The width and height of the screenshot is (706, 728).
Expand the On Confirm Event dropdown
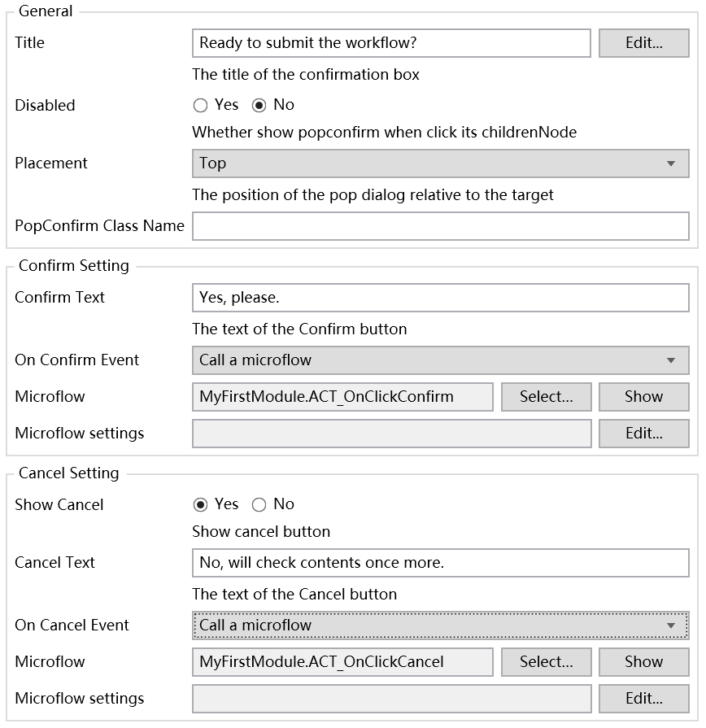coord(440,360)
